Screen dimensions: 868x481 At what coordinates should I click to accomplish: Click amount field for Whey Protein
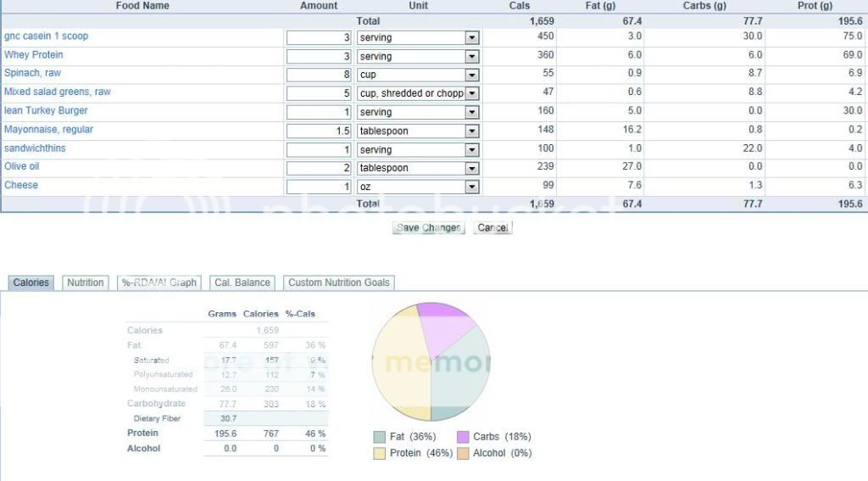(x=319, y=57)
